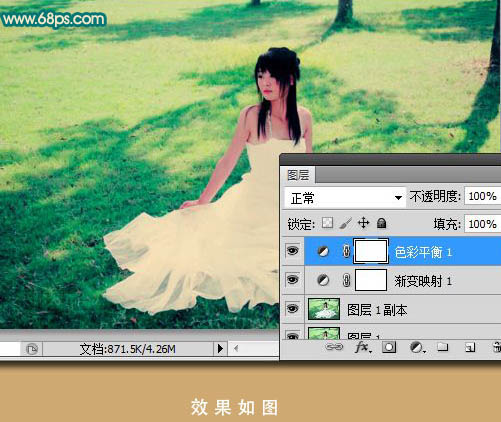The image size is (501, 422).
Task: Click the lock all padlock icon
Action: click(x=381, y=223)
